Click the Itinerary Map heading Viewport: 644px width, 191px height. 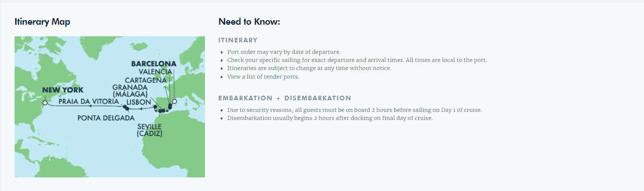42,22
